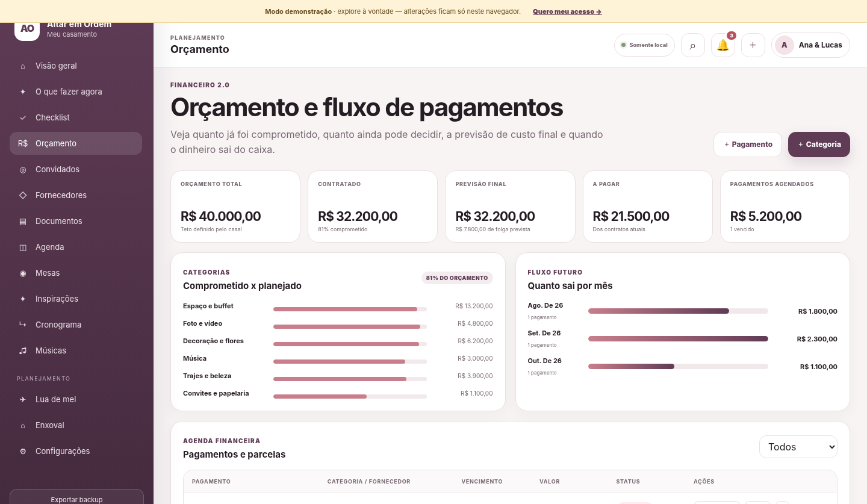Click the 81% do orçamento badge
Viewport: 867px width, 504px height.
click(457, 278)
